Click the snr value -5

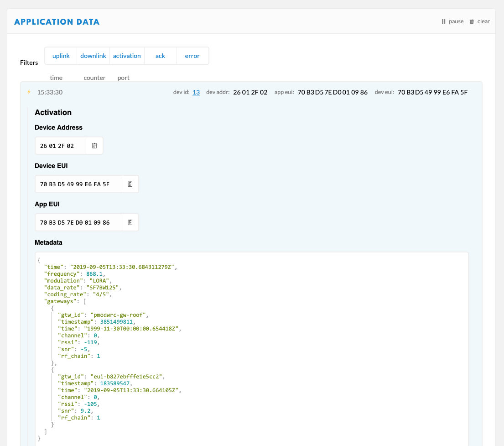84,349
